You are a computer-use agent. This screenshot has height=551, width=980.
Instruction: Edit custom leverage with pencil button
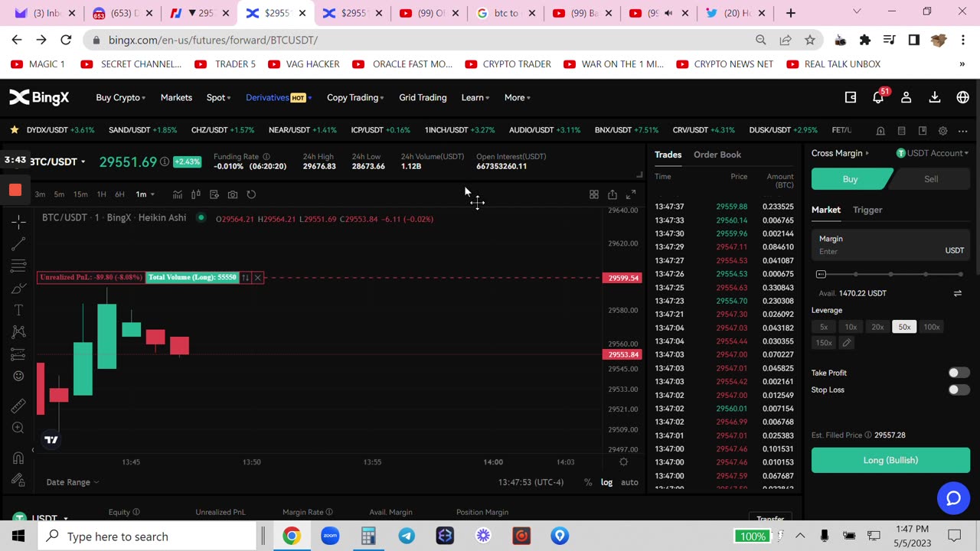tap(846, 343)
